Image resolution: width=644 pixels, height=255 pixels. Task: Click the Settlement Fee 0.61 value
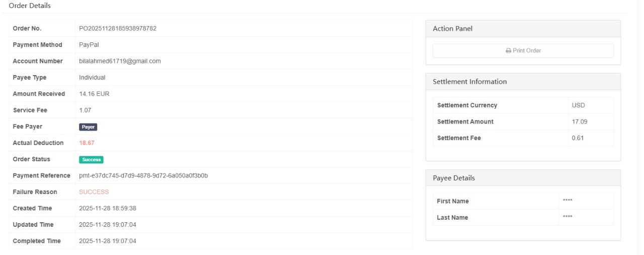pos(578,138)
